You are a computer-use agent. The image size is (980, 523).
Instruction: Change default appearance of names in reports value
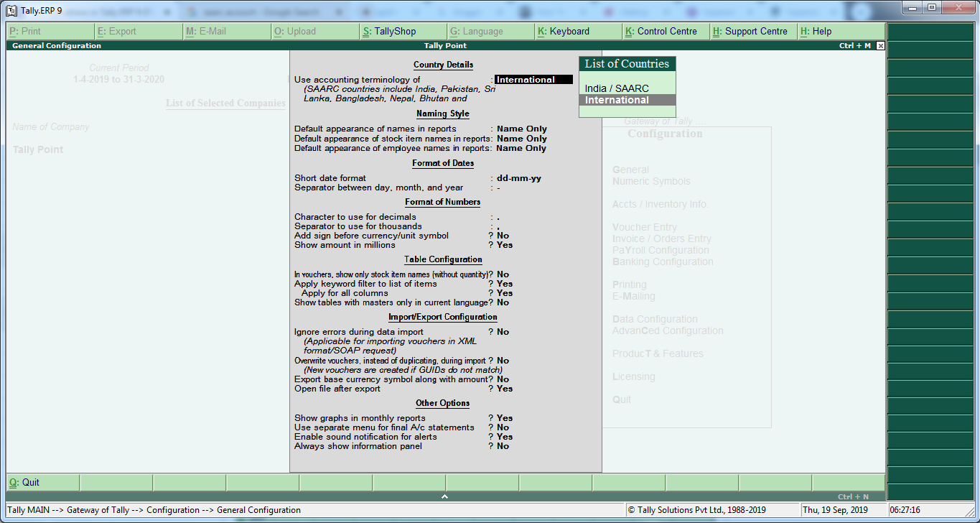coord(522,129)
